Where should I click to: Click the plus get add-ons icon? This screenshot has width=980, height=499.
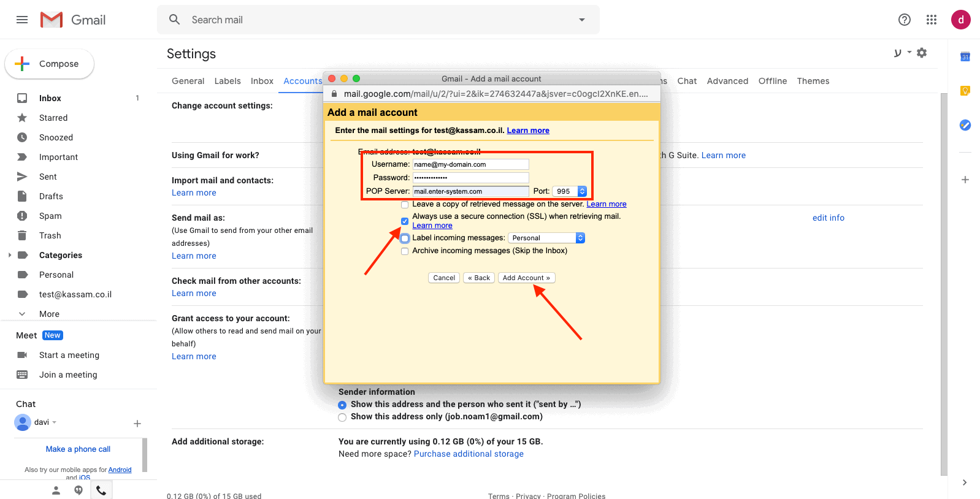(965, 180)
